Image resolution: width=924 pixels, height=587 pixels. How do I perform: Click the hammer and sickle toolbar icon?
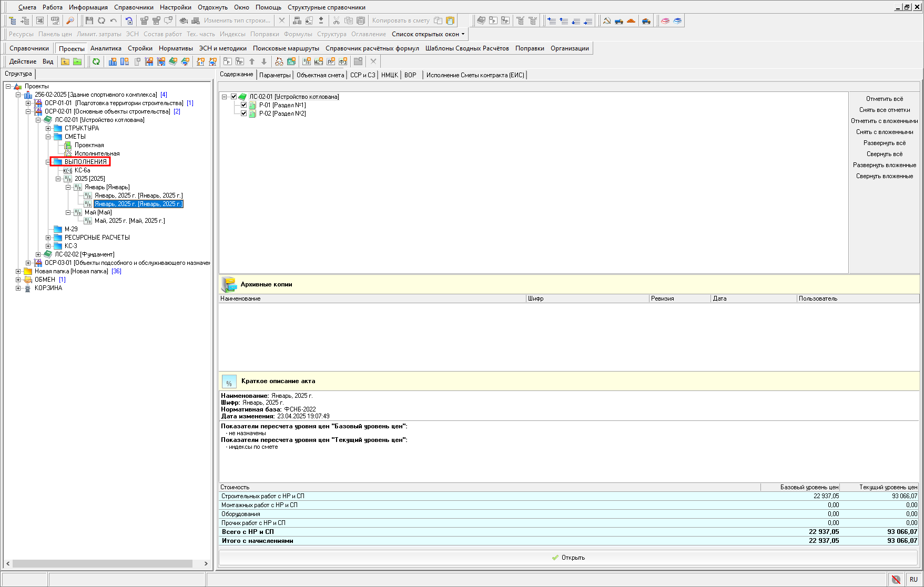[607, 20]
